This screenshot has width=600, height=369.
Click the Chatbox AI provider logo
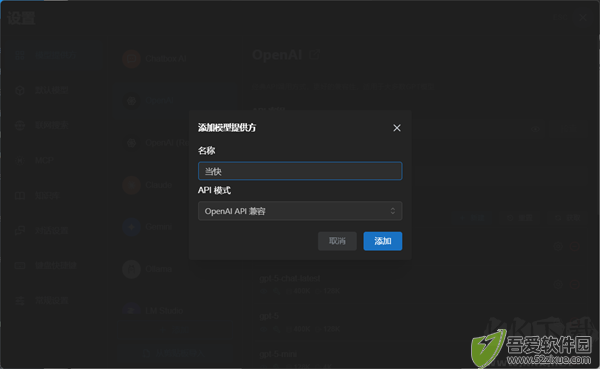coord(131,59)
